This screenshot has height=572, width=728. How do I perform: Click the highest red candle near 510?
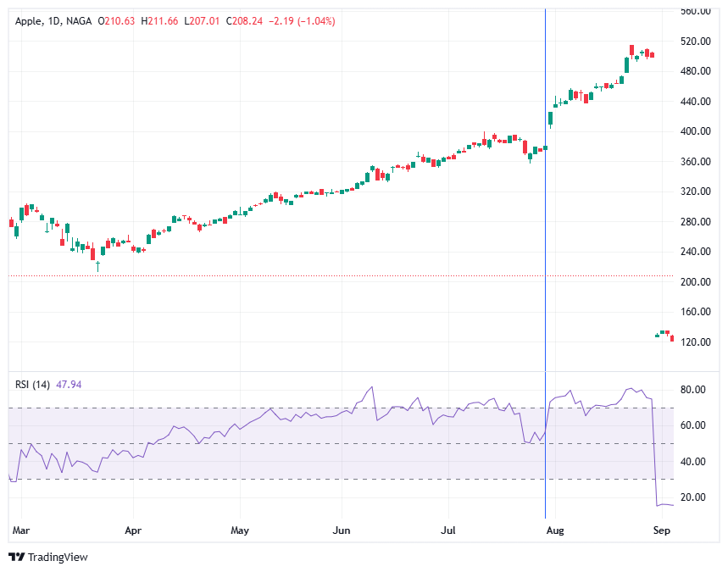[x=631, y=50]
